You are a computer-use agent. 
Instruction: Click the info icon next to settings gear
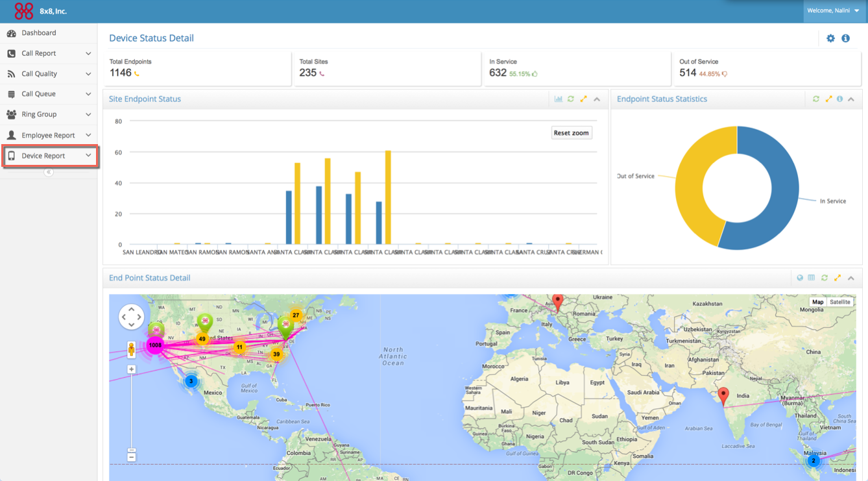click(x=845, y=38)
